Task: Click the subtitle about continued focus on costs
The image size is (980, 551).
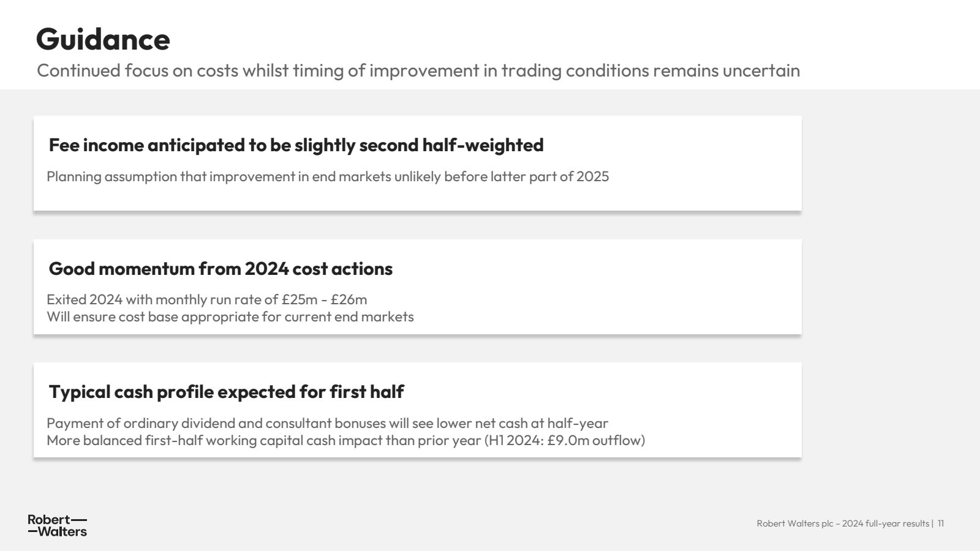Action: point(418,70)
